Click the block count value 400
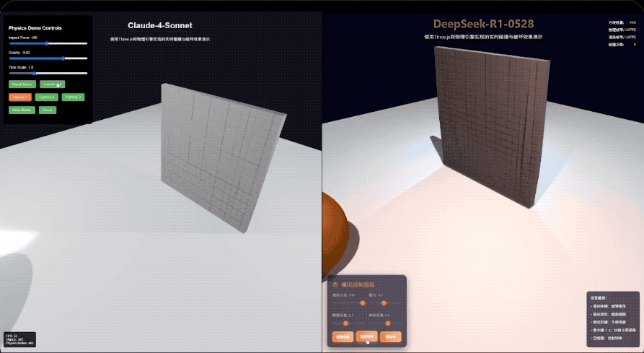The image size is (644, 353). 632,22
